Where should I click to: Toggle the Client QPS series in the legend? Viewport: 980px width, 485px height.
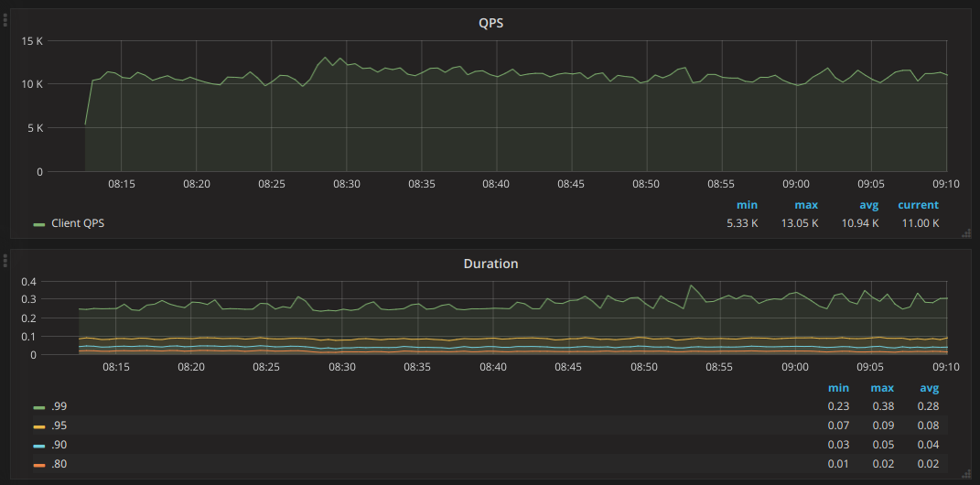78,223
